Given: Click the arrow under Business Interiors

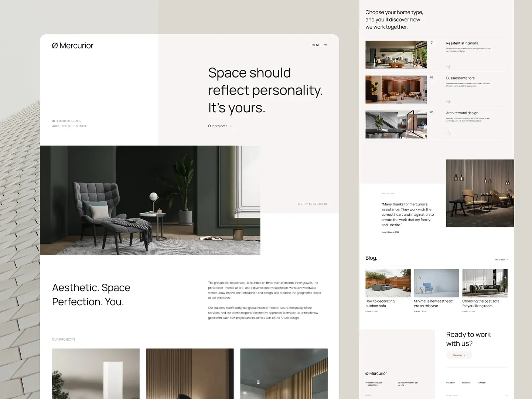Looking at the screenshot, I should [x=448, y=102].
